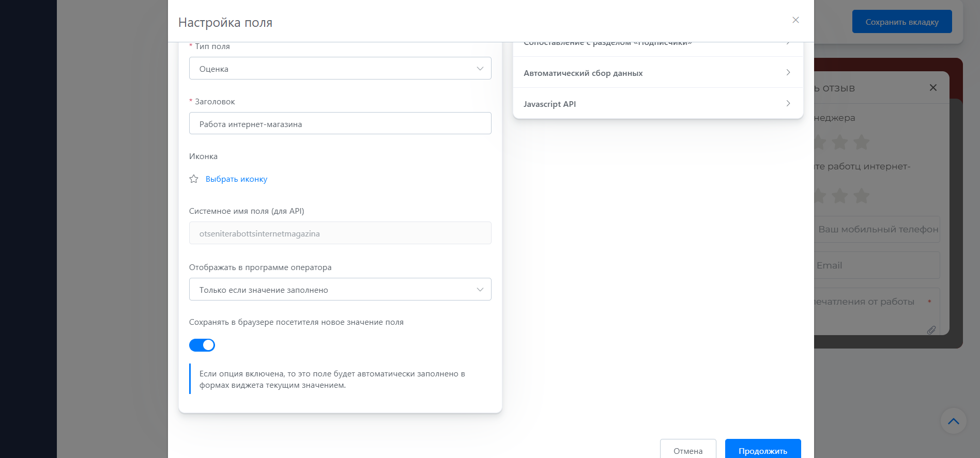
Task: Click the Email field in widget preview
Action: pyautogui.click(x=877, y=265)
